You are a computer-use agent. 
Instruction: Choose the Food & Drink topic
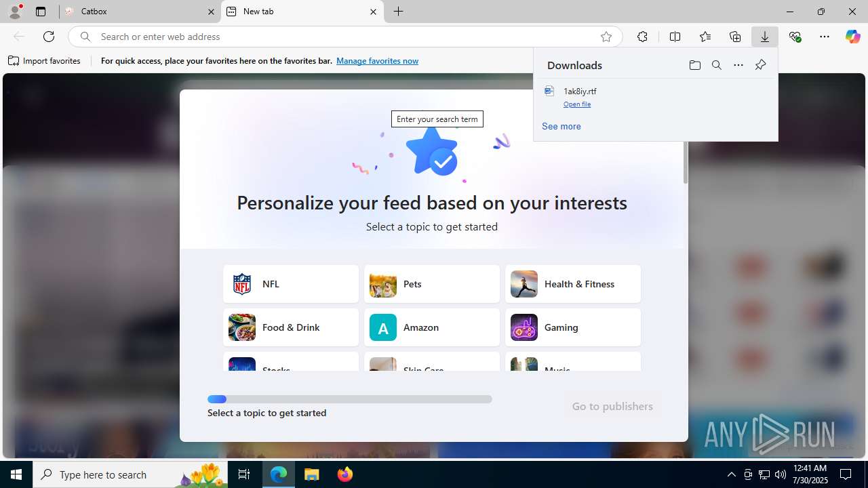[291, 327]
